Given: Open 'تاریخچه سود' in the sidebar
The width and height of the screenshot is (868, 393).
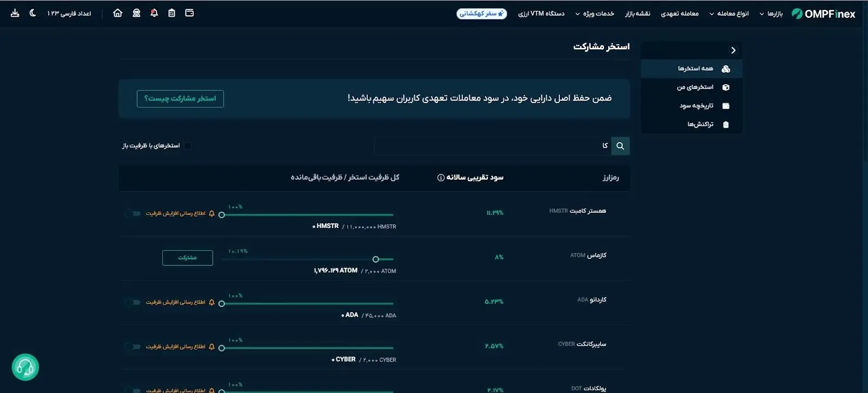Looking at the screenshot, I should (x=696, y=106).
